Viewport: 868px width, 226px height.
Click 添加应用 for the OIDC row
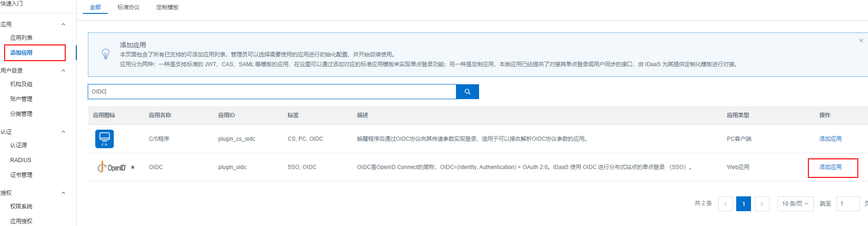830,167
